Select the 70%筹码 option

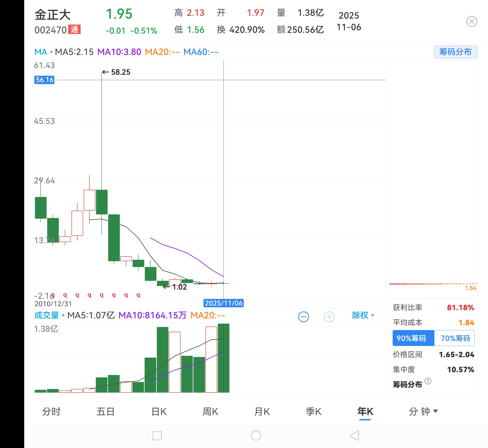pyautogui.click(x=455, y=338)
